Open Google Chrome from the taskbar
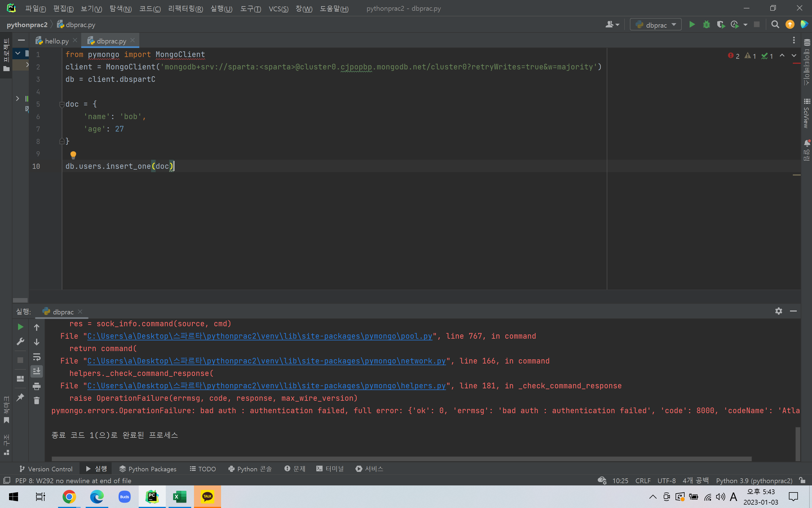 69,497
